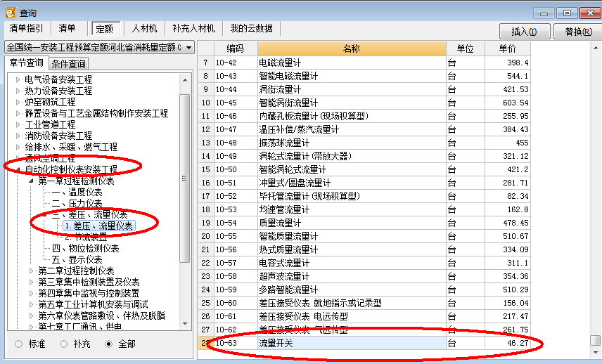
Task: Click tree panel scroll down arrow
Action: (x=185, y=324)
